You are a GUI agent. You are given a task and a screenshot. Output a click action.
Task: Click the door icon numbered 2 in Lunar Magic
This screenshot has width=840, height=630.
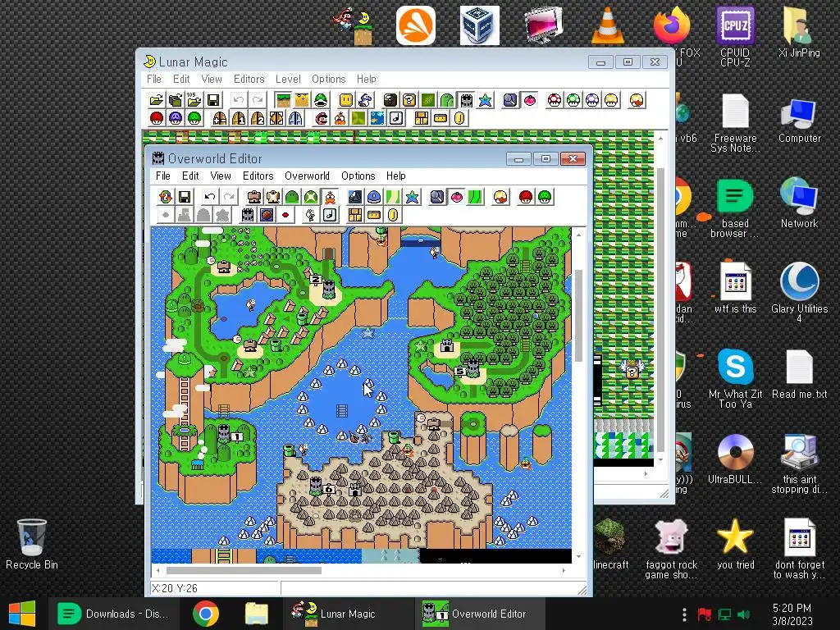coord(257,118)
